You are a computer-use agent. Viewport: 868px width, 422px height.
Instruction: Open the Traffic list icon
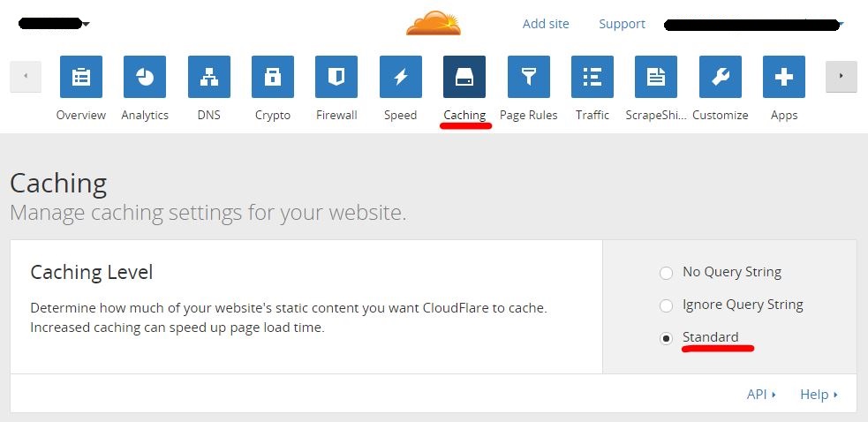pyautogui.click(x=593, y=77)
